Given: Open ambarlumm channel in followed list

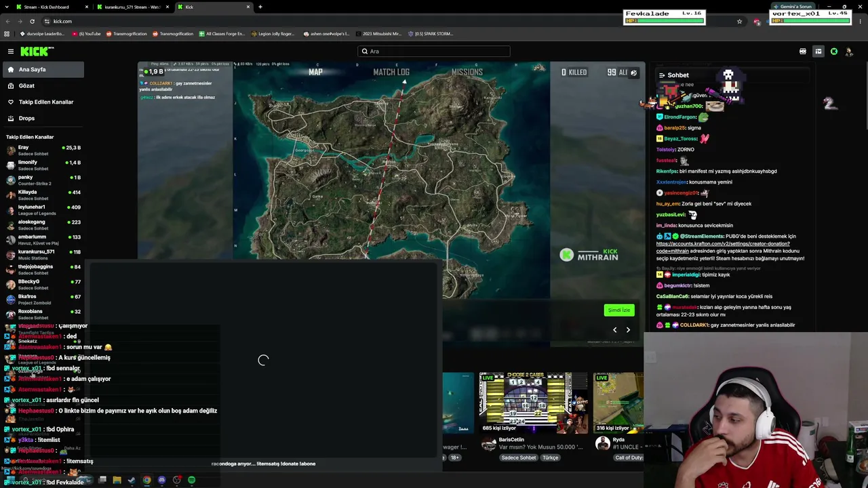Looking at the screenshot, I should point(43,240).
